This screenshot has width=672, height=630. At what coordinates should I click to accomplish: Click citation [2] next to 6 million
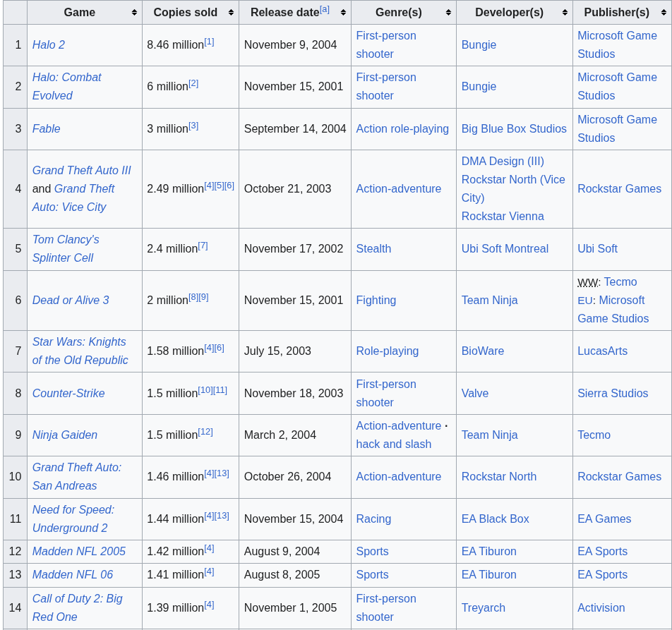[193, 83]
